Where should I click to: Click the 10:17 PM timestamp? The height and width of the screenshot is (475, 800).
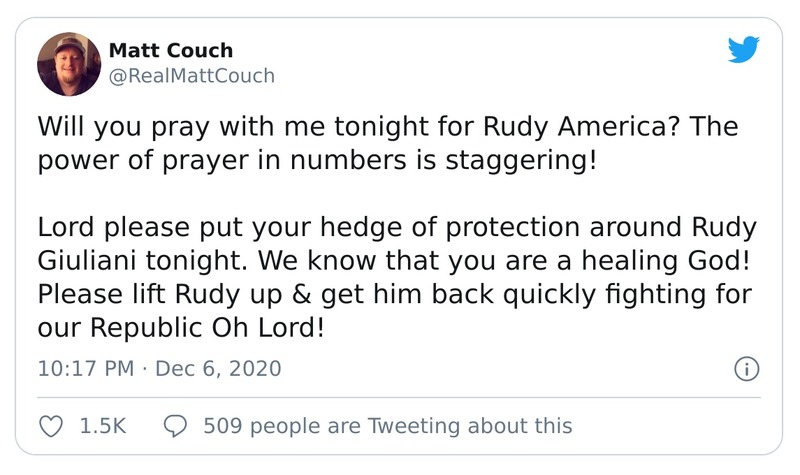pos(85,369)
